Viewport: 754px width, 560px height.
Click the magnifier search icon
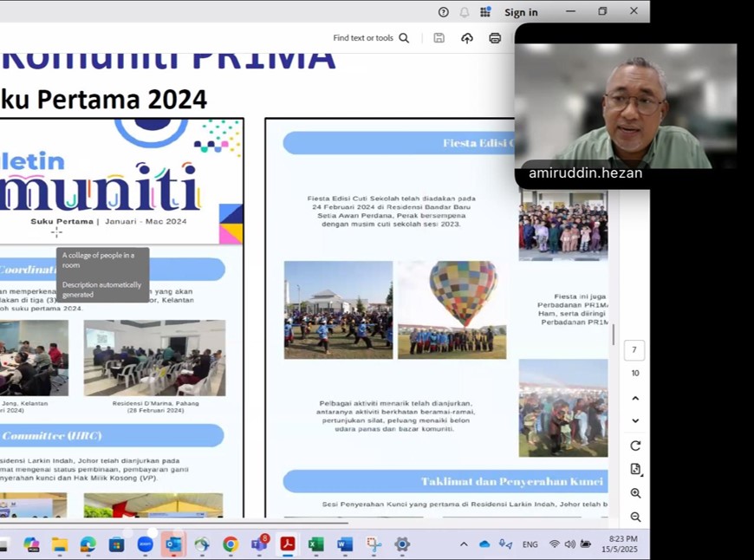[404, 38]
